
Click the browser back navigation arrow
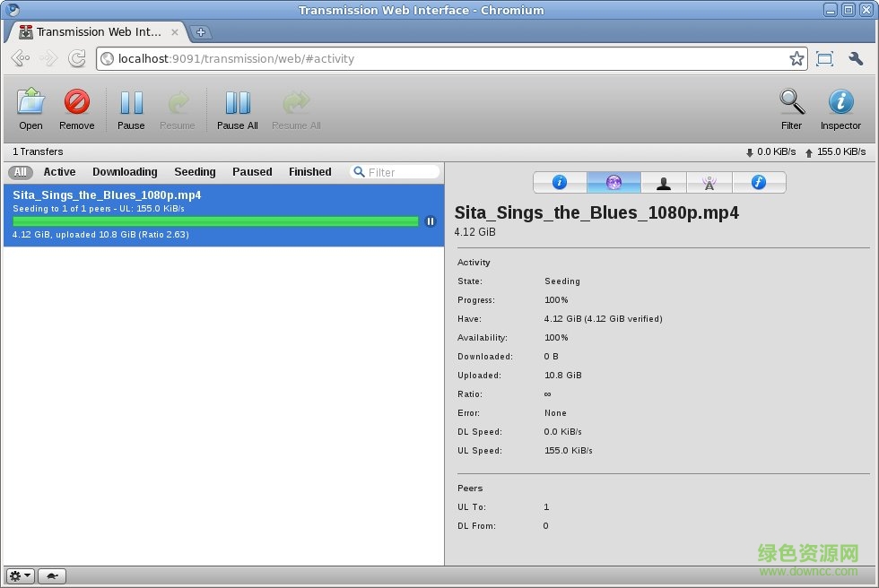point(21,58)
